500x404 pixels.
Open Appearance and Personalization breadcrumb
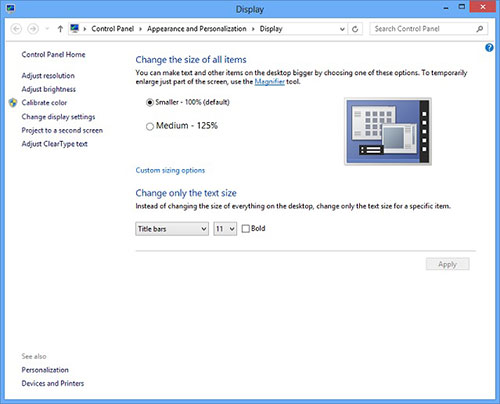coord(197,29)
